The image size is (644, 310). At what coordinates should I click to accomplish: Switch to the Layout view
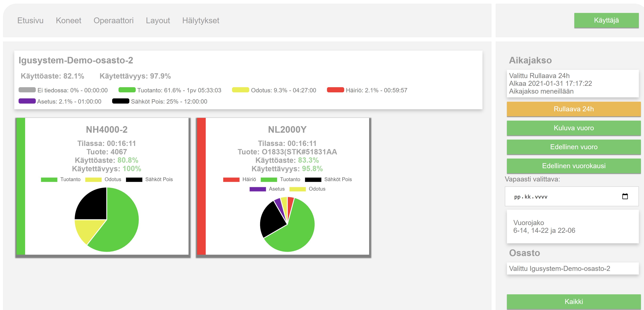click(158, 20)
